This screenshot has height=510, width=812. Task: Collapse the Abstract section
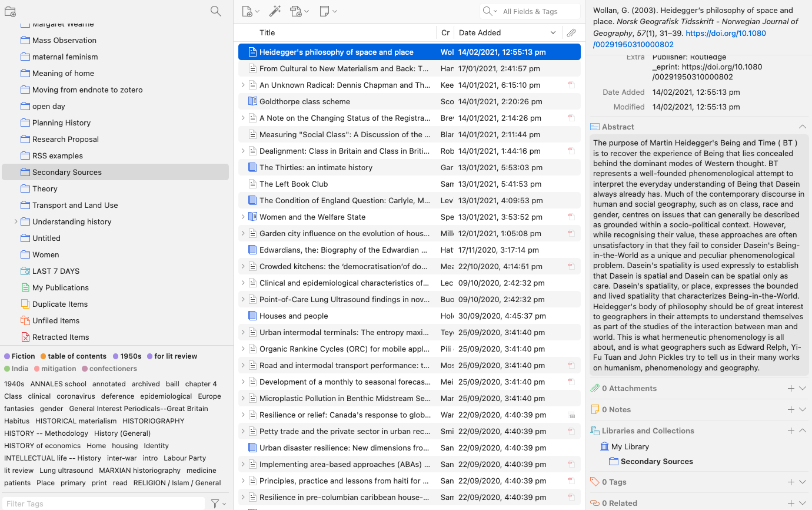802,127
